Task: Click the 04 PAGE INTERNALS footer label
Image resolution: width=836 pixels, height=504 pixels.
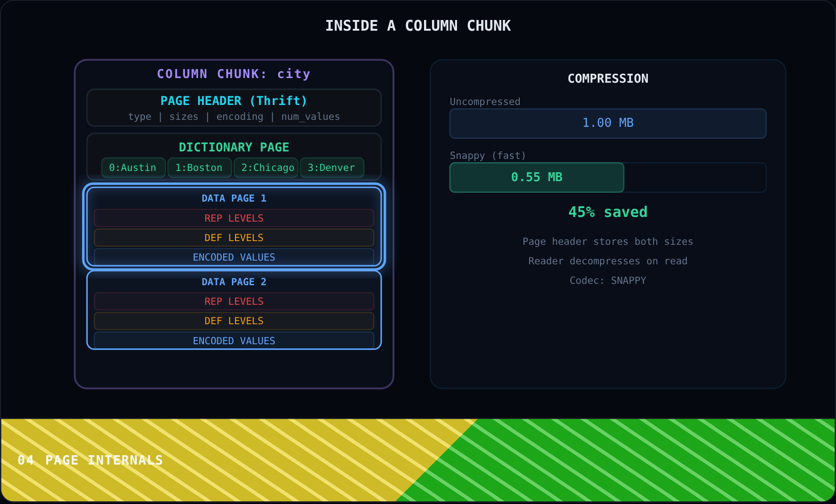Action: 91,460
